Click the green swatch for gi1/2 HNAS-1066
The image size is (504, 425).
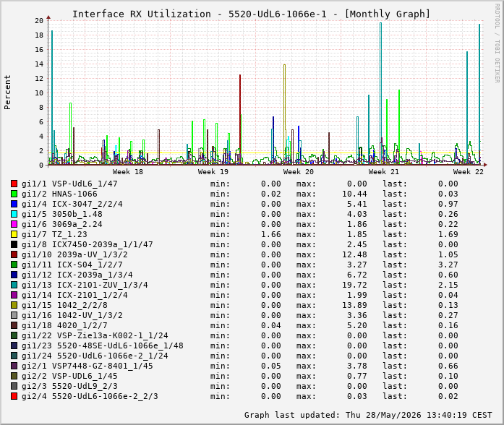(x=14, y=194)
